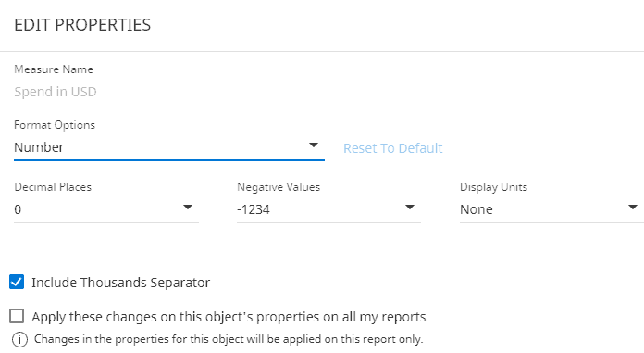Click the Decimal Places caret arrow
644x353 pixels.
[188, 208]
